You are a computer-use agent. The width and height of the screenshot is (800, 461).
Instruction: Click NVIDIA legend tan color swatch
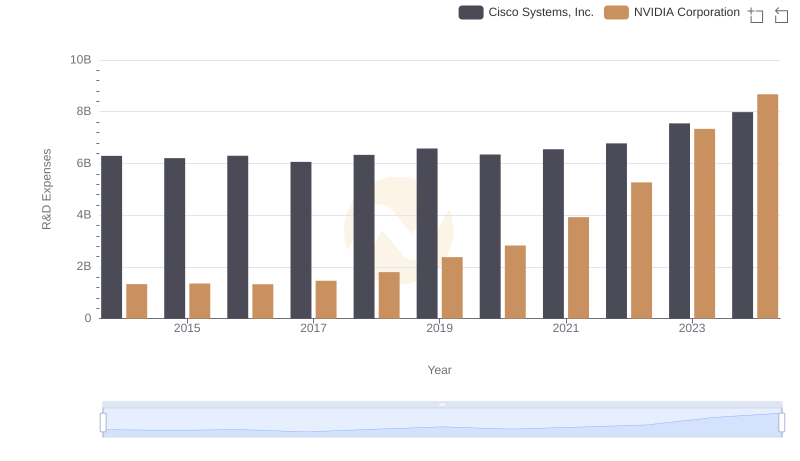coord(616,12)
